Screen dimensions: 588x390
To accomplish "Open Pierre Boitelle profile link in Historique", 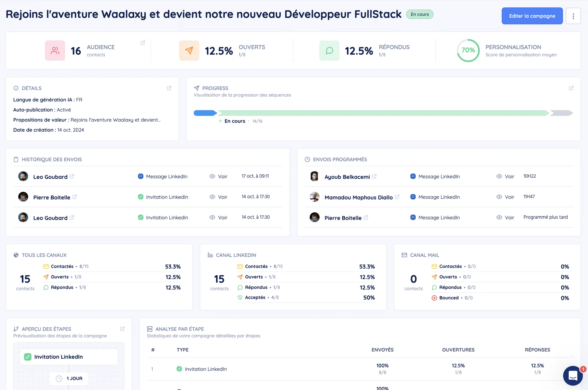I will [75, 197].
